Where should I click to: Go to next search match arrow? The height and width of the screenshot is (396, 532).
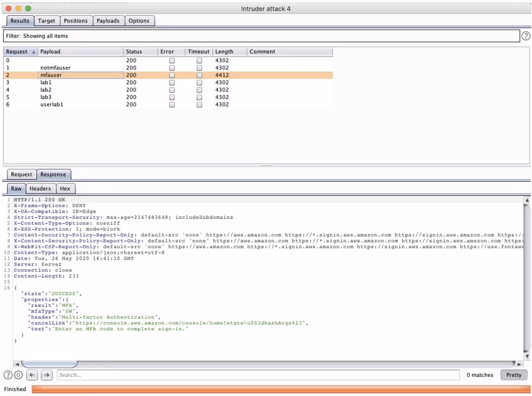click(47, 375)
